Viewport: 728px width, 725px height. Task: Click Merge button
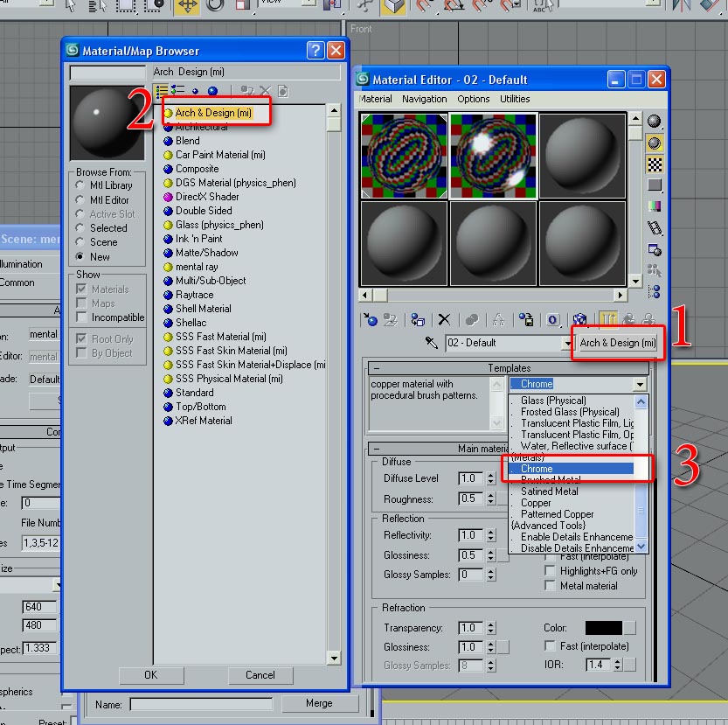[319, 703]
